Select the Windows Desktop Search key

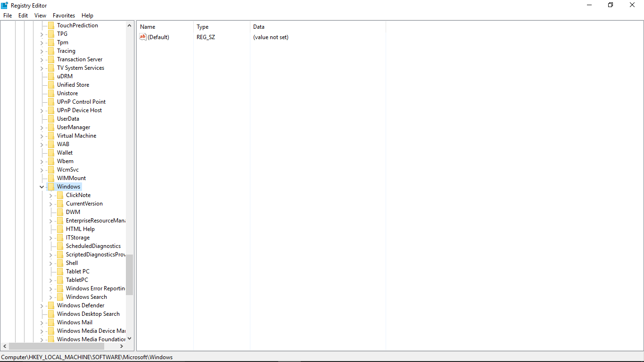pos(88,314)
